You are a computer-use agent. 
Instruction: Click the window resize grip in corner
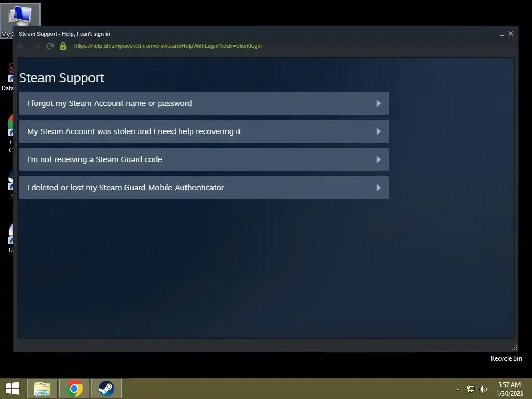[x=514, y=348]
